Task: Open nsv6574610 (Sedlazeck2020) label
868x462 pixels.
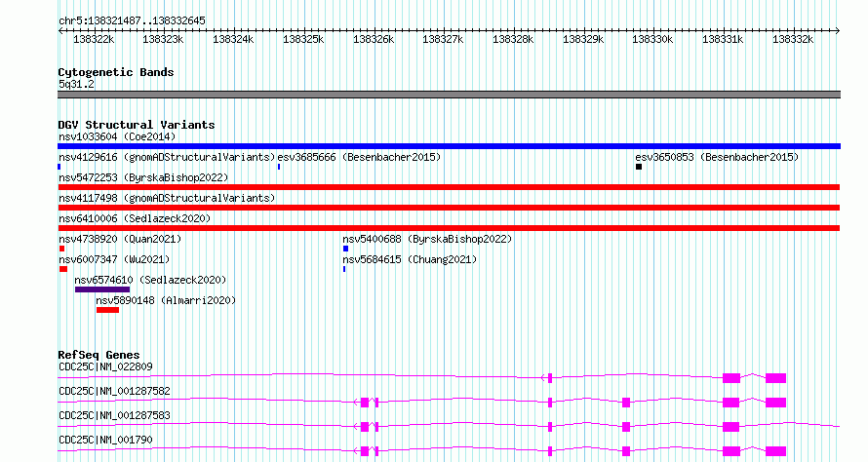Action: tap(150, 280)
